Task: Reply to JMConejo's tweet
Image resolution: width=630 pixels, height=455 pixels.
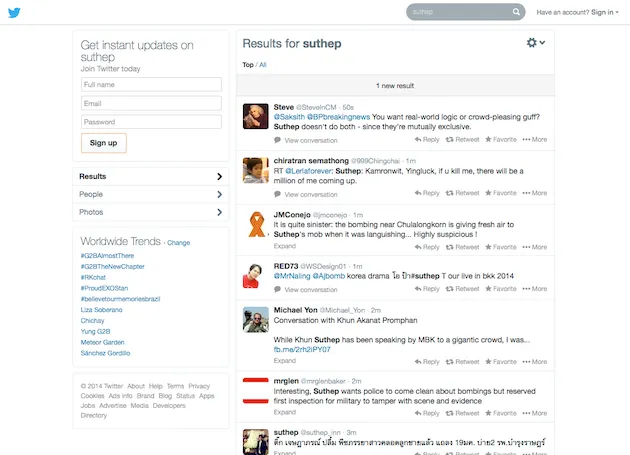Action: click(x=427, y=247)
